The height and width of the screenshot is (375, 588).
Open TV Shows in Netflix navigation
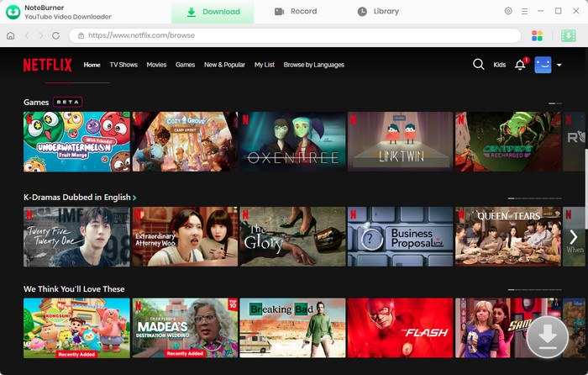(123, 65)
